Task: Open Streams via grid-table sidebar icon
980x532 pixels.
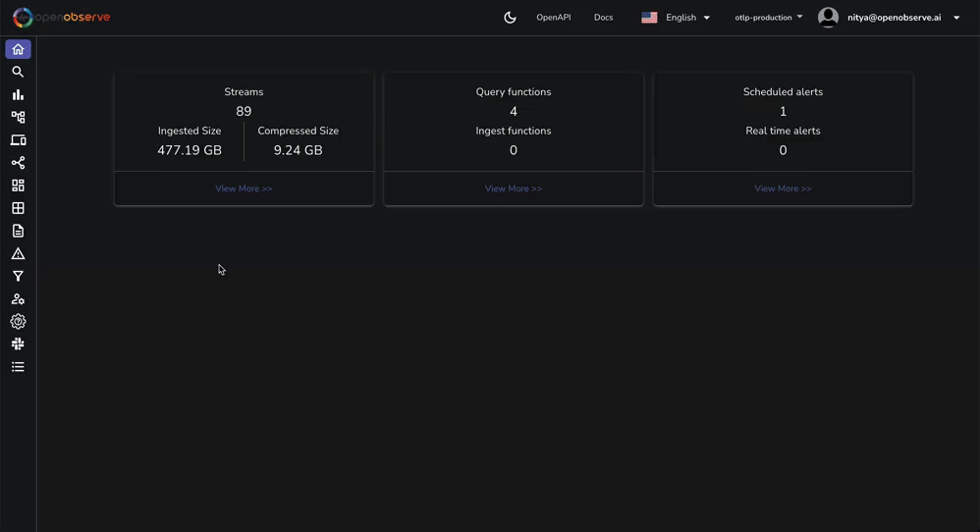Action: 18,208
